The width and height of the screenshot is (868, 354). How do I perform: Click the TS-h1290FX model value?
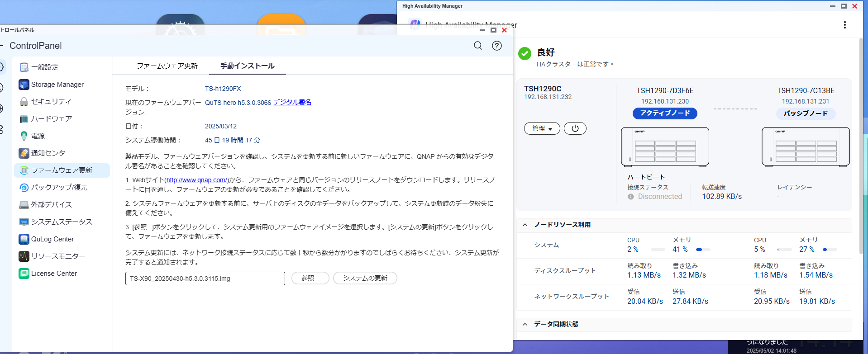(223, 89)
